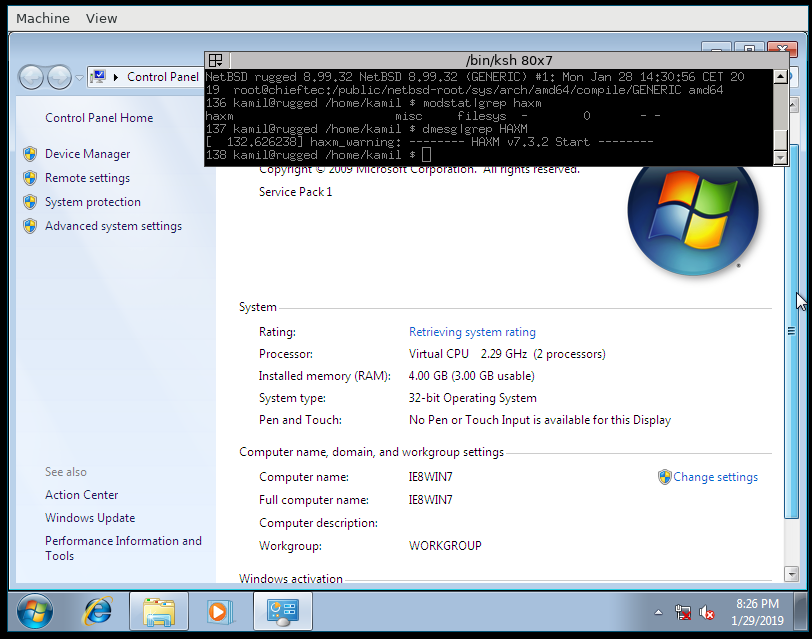
Task: Open Device Manager link
Action: pyautogui.click(x=88, y=154)
